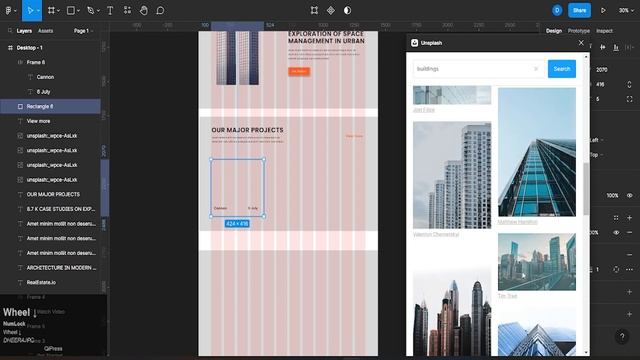Screen dimensions: 640x360
Task: Click the Unsplash plugin logo icon
Action: 414,43
